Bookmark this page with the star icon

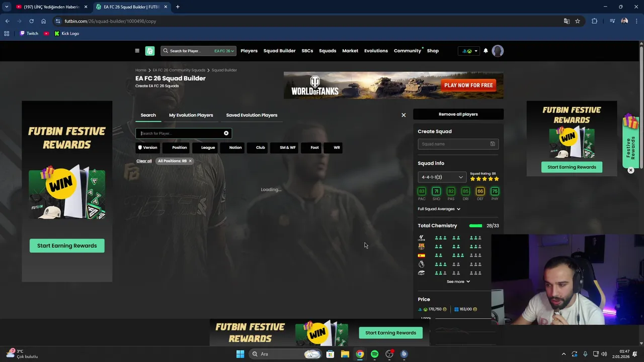point(578,21)
